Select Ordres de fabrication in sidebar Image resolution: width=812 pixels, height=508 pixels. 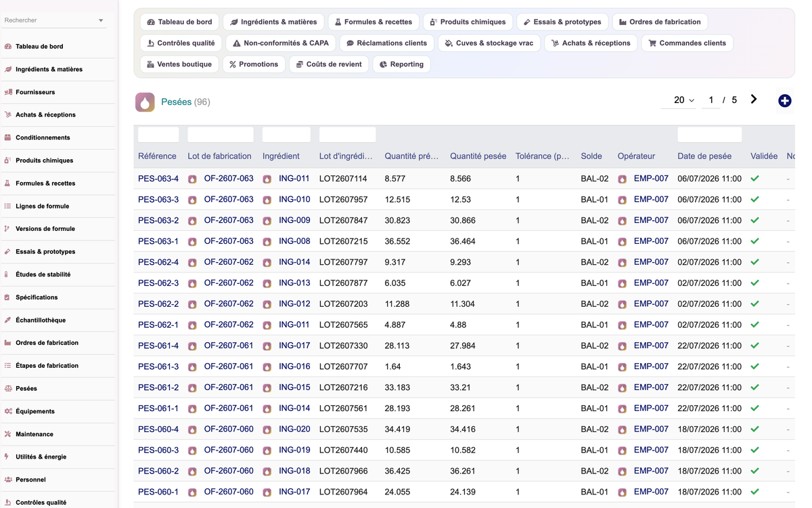[x=47, y=343]
